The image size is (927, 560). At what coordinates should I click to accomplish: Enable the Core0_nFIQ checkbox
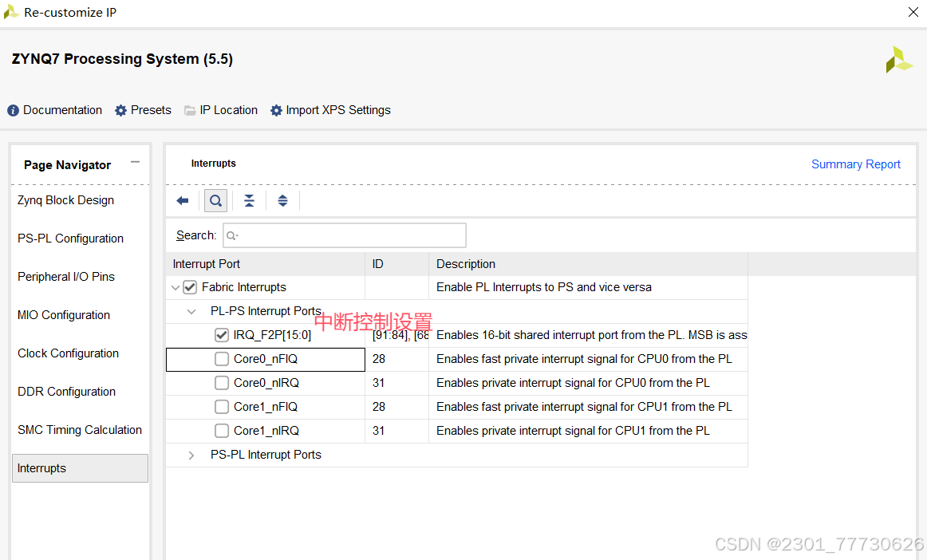[222, 359]
